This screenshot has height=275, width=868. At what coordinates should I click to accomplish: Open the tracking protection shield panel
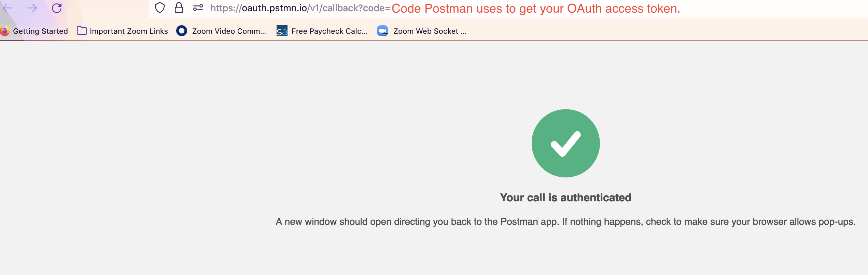pyautogui.click(x=160, y=8)
